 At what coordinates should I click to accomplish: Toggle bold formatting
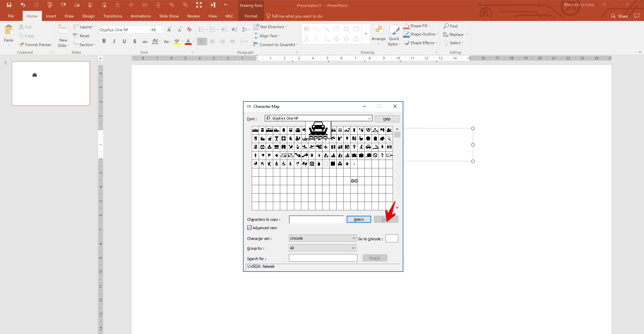coord(104,41)
